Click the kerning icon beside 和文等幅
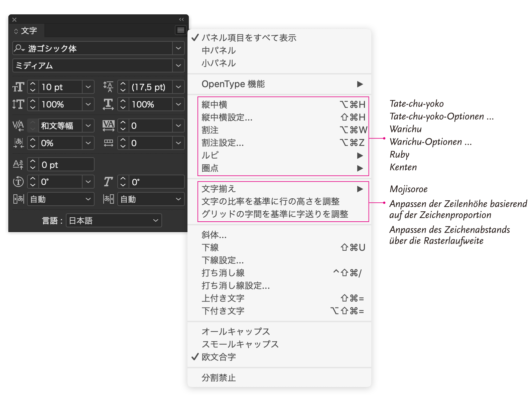The image size is (532, 409). [x=18, y=126]
